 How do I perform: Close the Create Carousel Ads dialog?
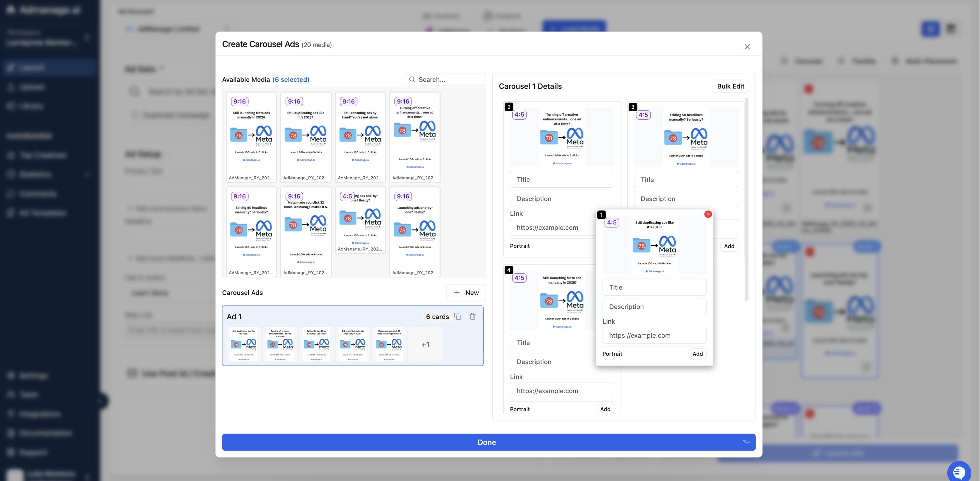(x=747, y=47)
